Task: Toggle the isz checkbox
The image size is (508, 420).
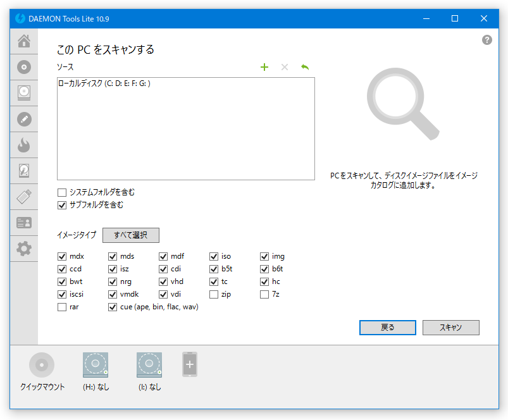Action: (113, 269)
